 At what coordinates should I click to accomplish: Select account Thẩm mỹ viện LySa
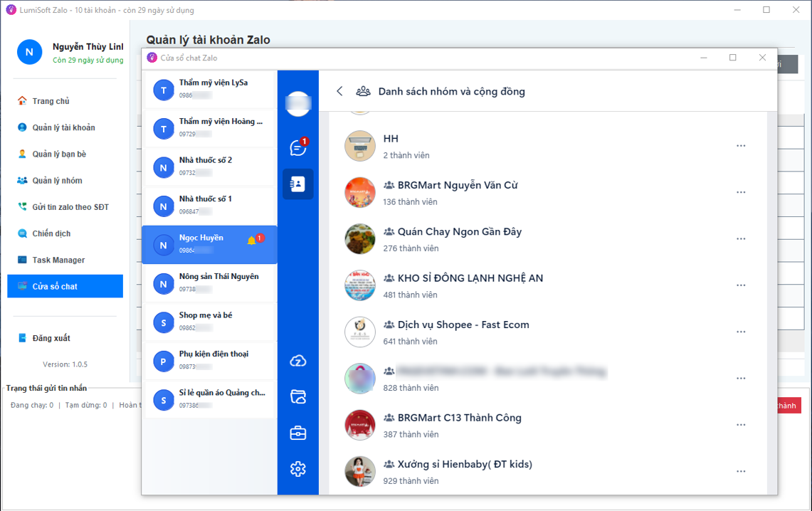pos(209,90)
